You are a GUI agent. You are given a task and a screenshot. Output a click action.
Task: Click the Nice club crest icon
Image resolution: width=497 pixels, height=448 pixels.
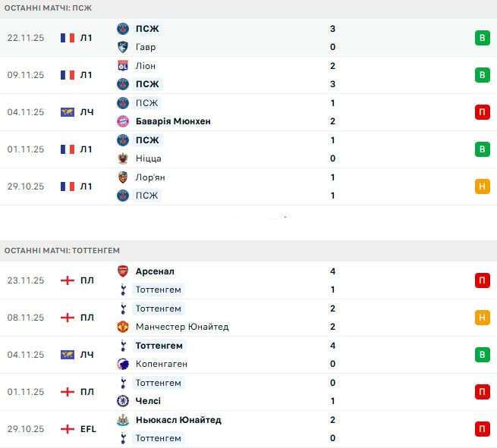coord(123,158)
